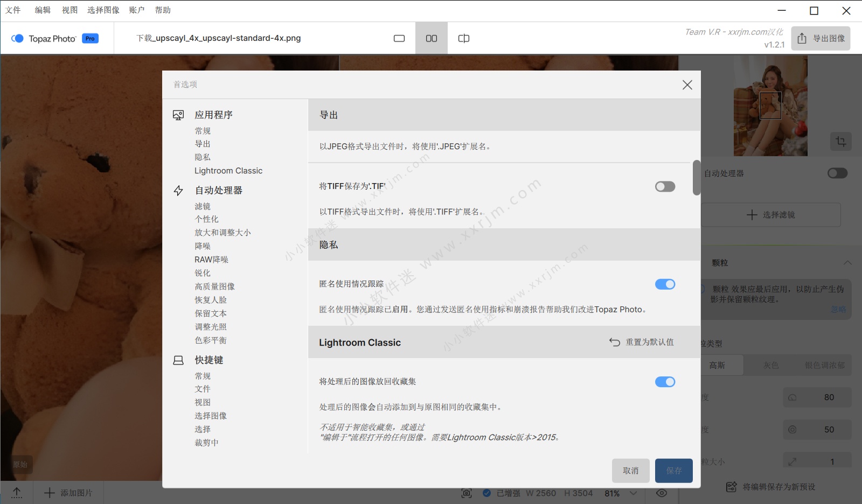Click the capture frame icon in bottom bar
This screenshot has width=862, height=504.
coord(467,493)
